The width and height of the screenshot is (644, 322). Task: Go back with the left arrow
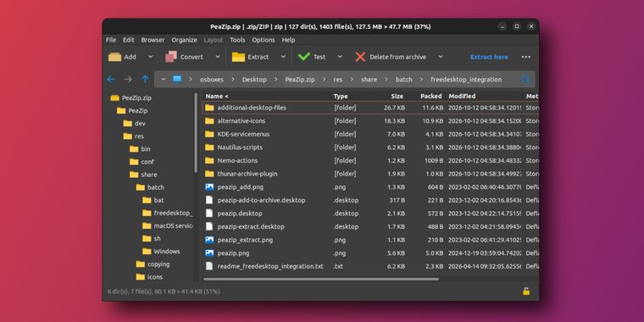pos(111,80)
